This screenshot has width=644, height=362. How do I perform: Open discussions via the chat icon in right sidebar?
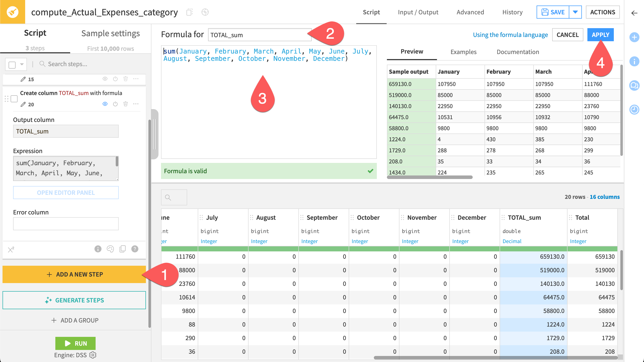click(x=634, y=85)
